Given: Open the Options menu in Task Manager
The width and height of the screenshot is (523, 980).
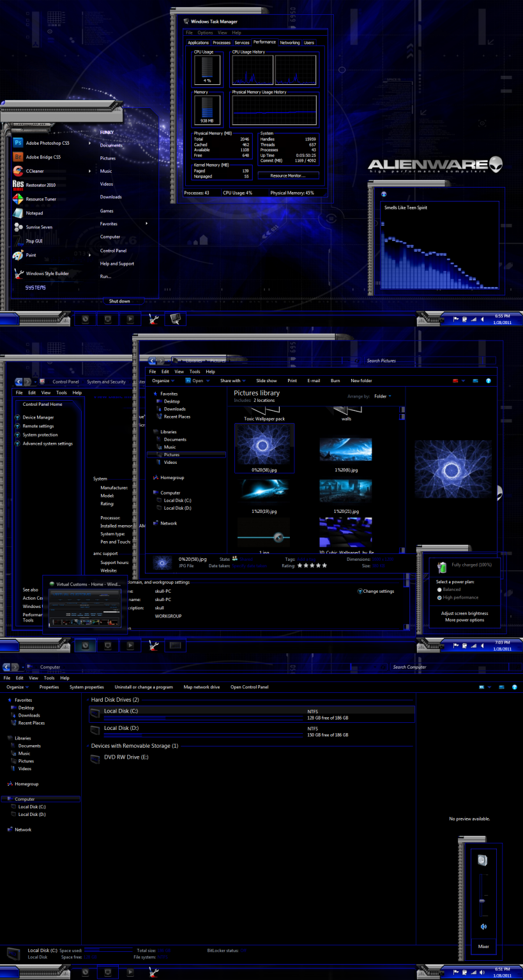Looking at the screenshot, I should tap(204, 32).
